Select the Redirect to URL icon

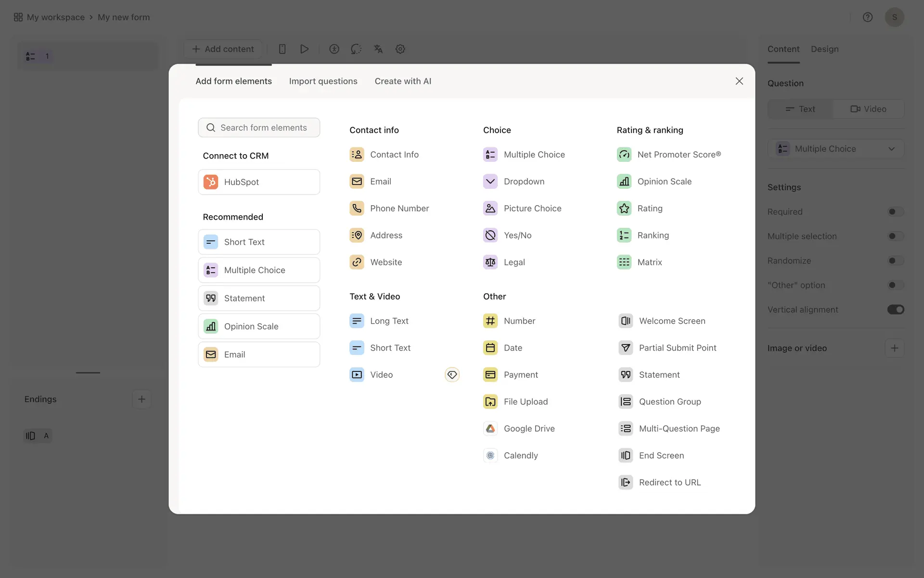click(626, 483)
